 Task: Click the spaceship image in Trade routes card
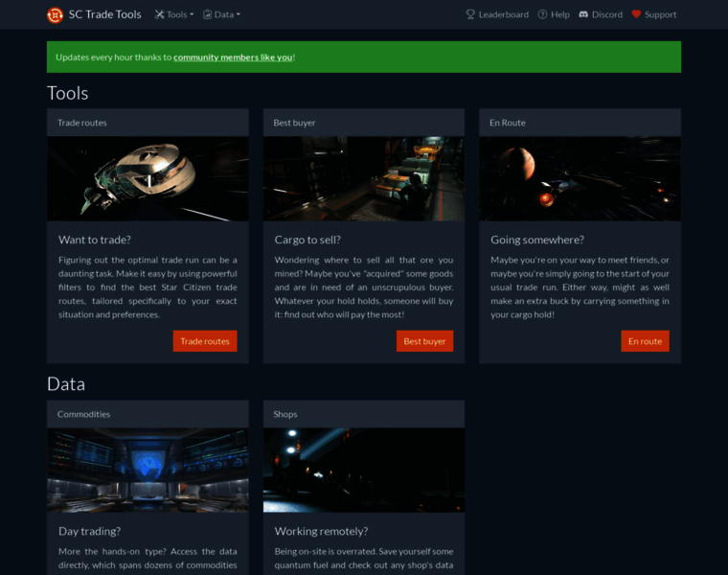tap(148, 178)
